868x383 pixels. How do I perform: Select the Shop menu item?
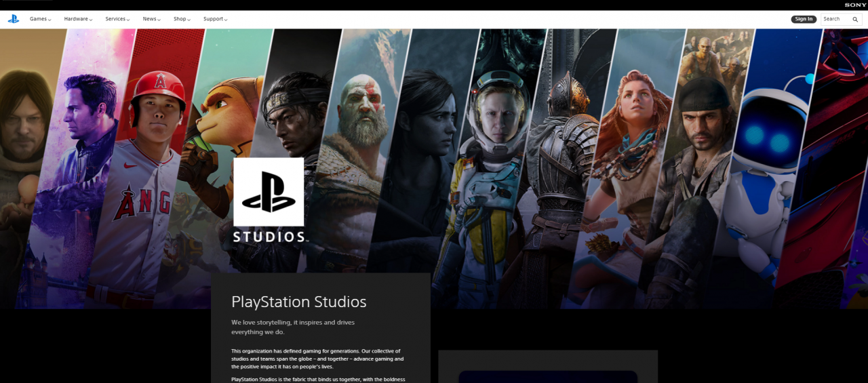click(182, 19)
